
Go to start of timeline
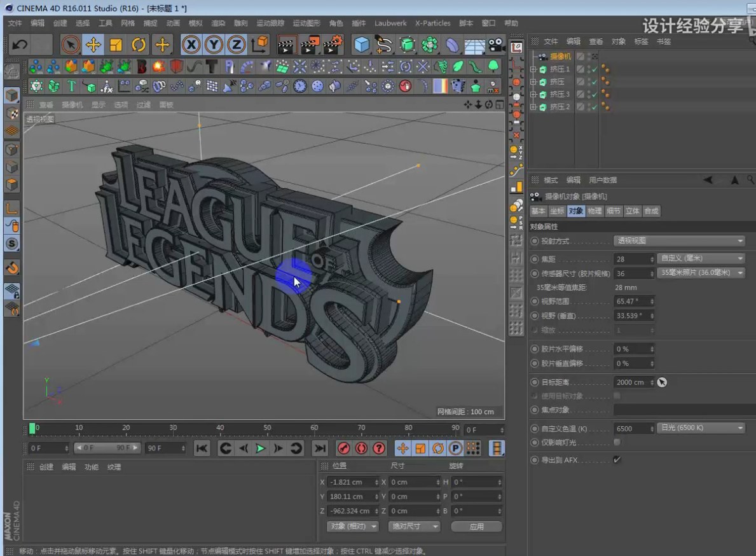202,448
